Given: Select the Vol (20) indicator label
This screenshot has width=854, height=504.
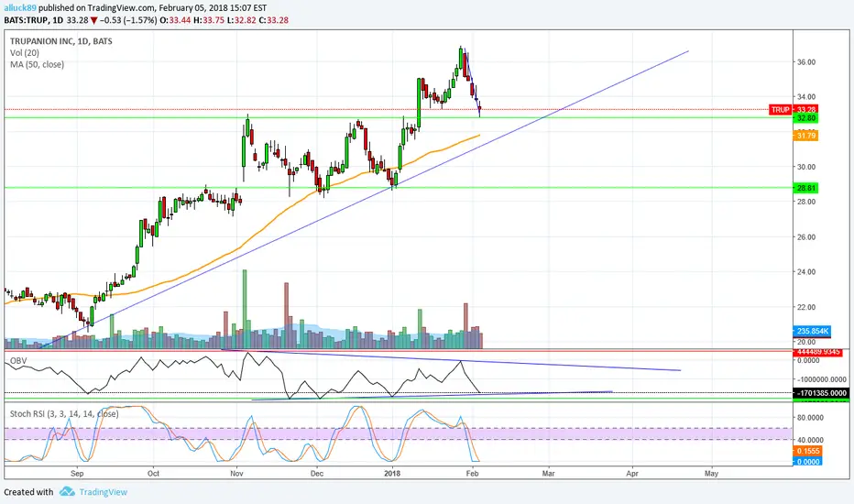Looking at the screenshot, I should (25, 53).
